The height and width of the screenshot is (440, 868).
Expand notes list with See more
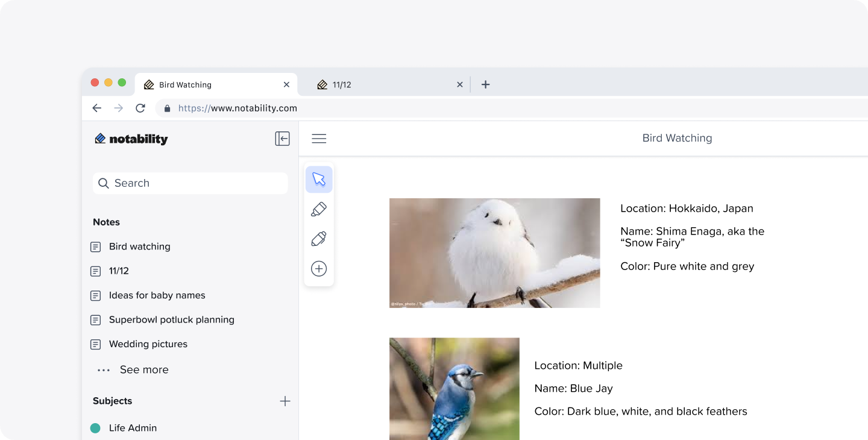(x=133, y=369)
